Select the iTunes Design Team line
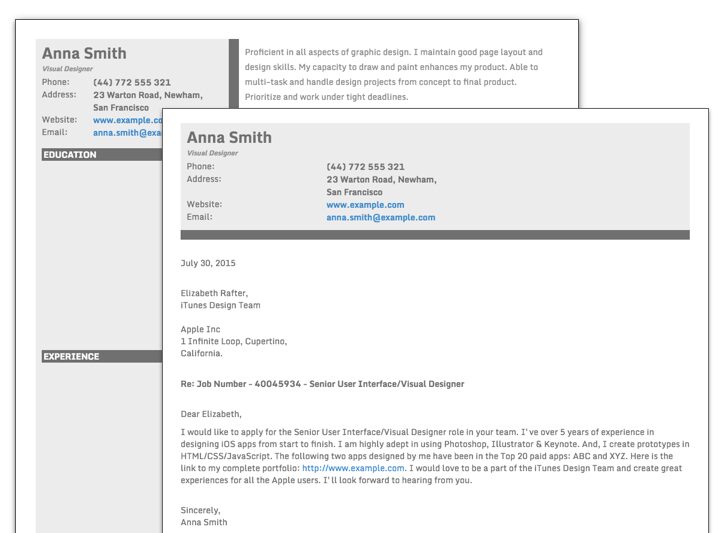The width and height of the screenshot is (728, 533). point(221,305)
